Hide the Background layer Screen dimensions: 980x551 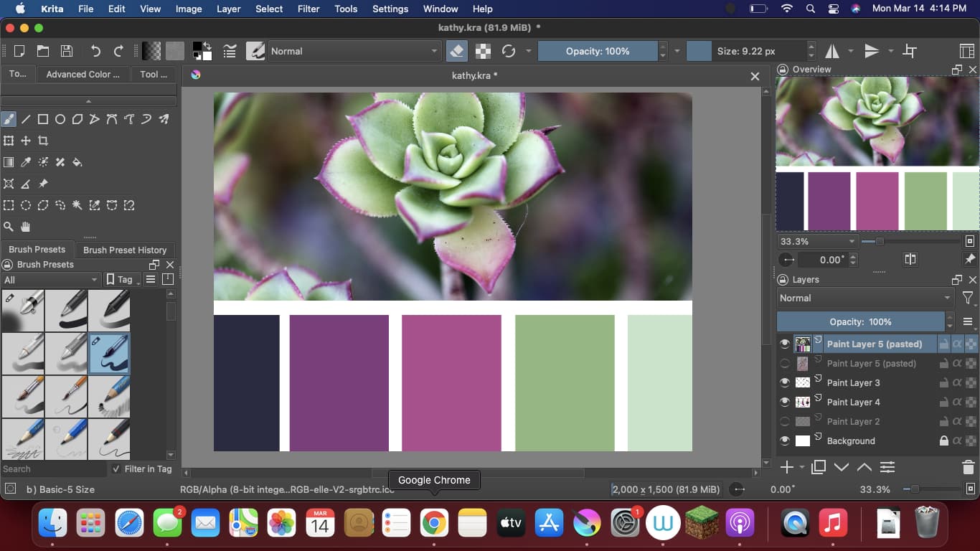[785, 441]
